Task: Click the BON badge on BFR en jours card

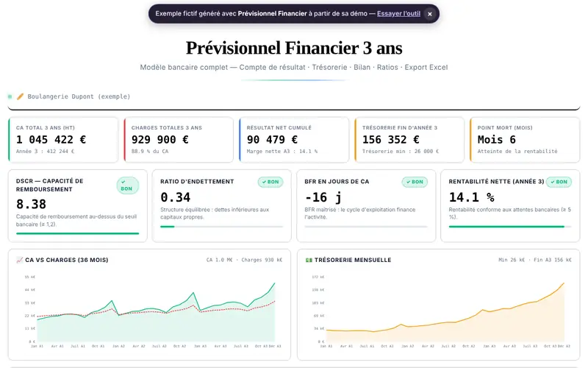Action: (415, 182)
